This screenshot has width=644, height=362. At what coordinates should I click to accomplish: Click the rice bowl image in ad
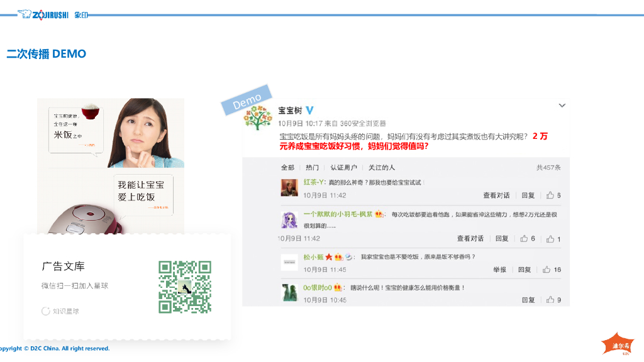91,112
